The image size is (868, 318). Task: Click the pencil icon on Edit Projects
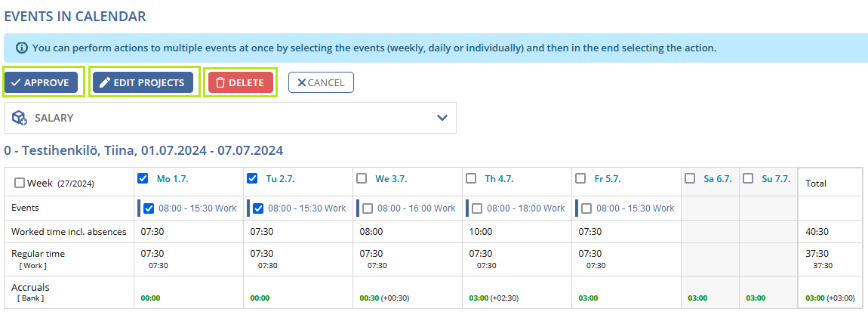pyautogui.click(x=105, y=82)
